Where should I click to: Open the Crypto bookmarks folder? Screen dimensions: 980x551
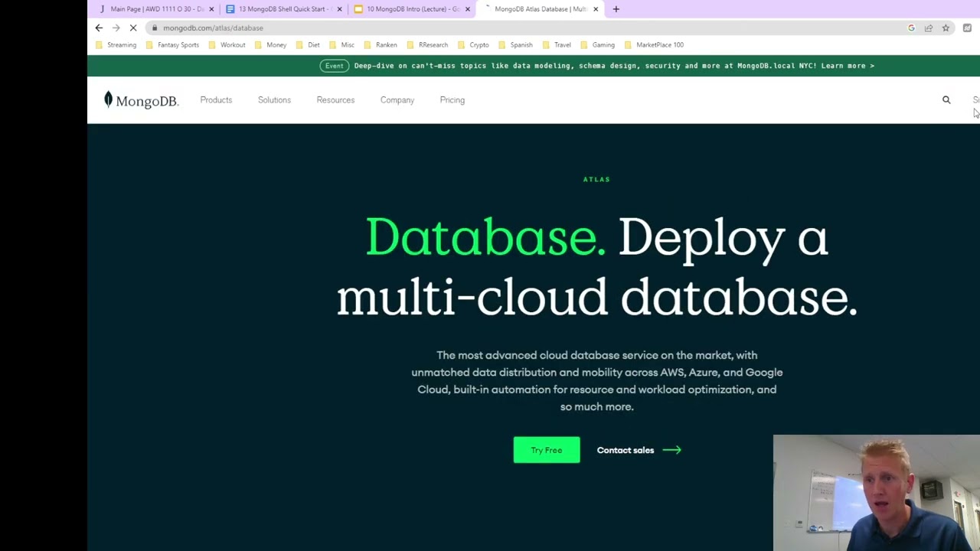tap(473, 44)
